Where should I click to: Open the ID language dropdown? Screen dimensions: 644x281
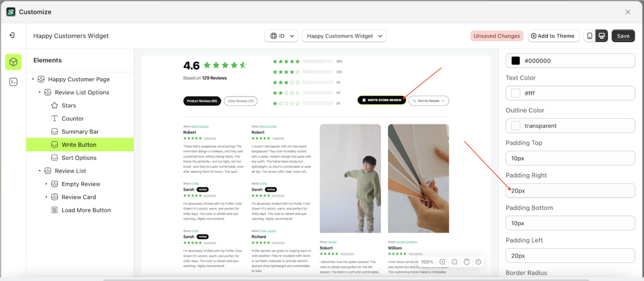[x=281, y=36]
